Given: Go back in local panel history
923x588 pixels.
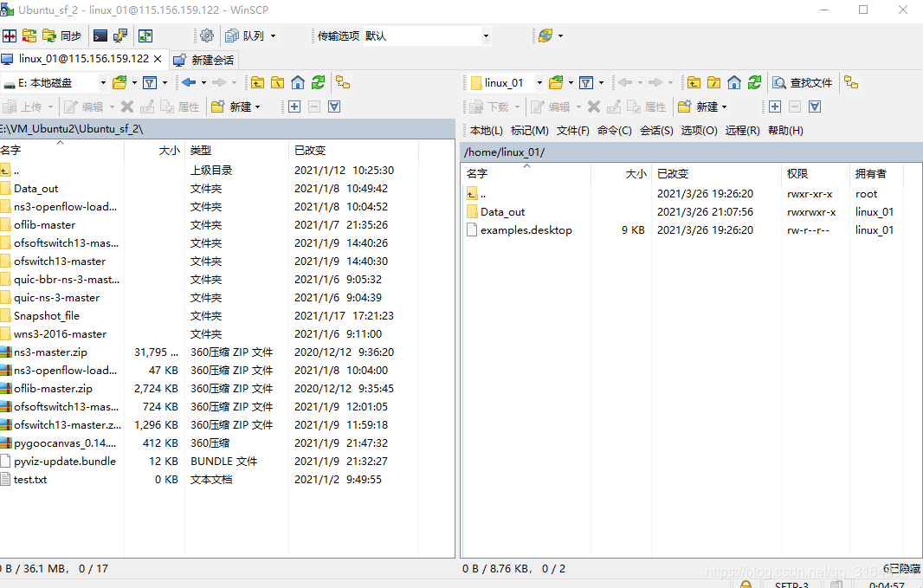Looking at the screenshot, I should point(189,83).
